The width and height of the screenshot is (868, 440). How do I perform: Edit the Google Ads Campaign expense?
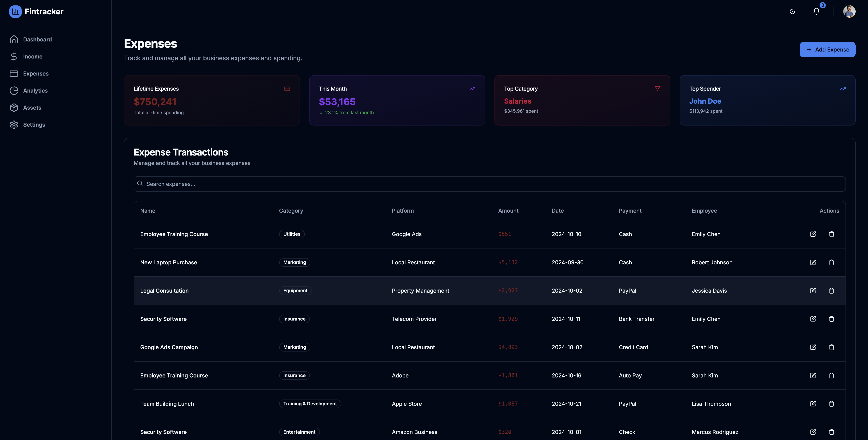[x=813, y=347]
